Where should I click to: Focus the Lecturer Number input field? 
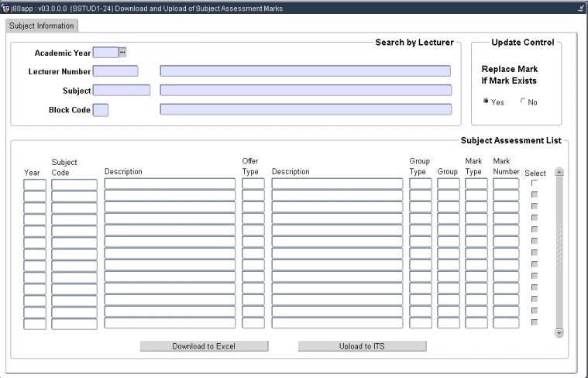coord(115,71)
